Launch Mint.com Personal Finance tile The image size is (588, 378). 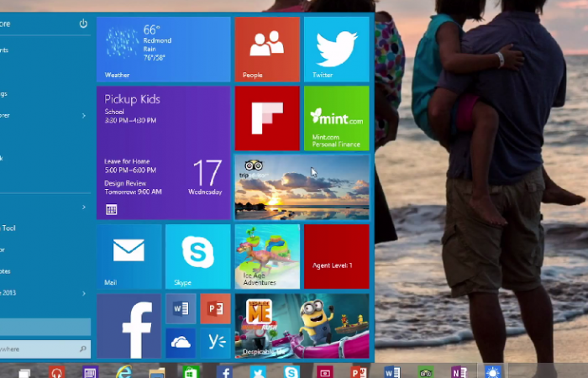click(x=336, y=118)
